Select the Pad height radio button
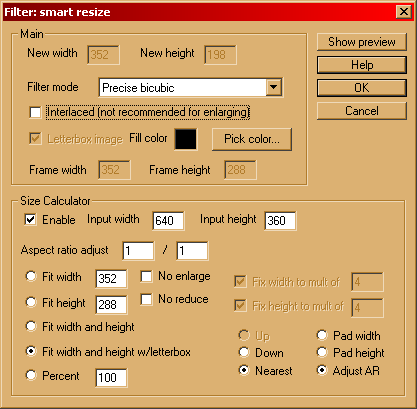The image size is (417, 409). (322, 352)
